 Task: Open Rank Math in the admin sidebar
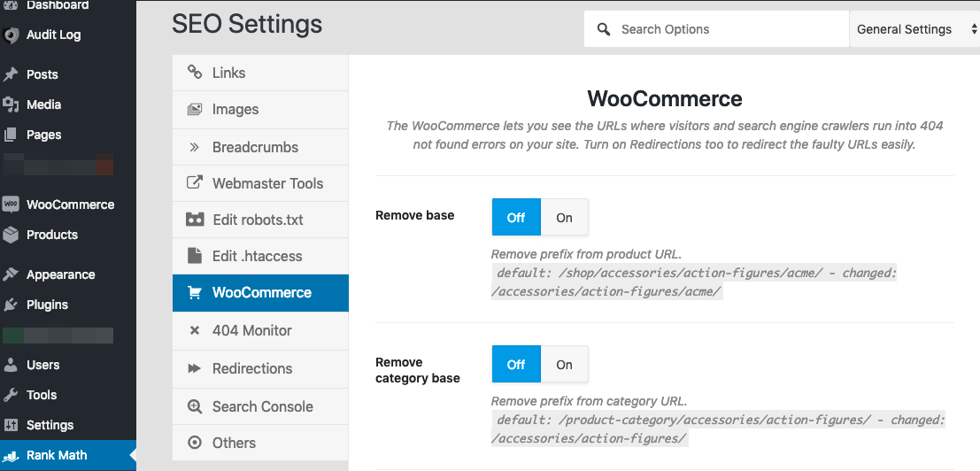pos(68,455)
